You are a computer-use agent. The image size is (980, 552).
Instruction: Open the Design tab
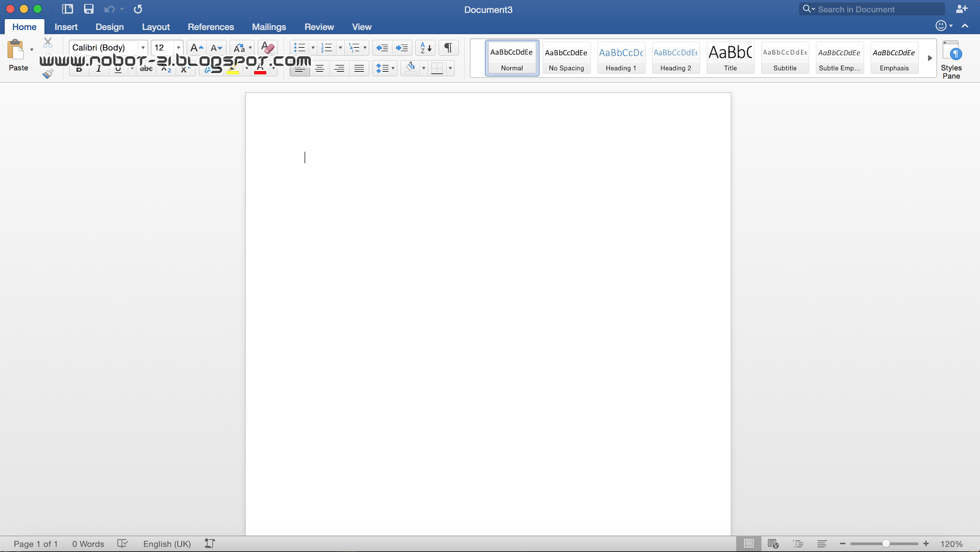click(x=110, y=27)
